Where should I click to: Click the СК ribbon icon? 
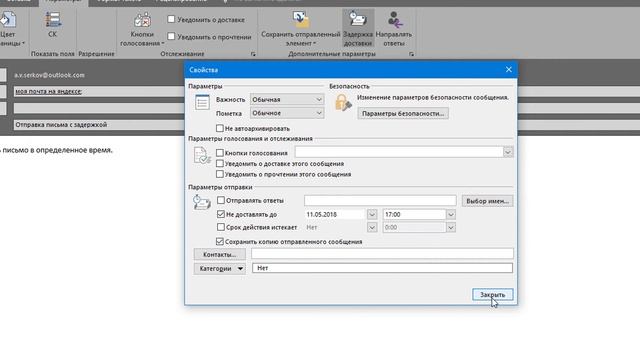tap(53, 20)
